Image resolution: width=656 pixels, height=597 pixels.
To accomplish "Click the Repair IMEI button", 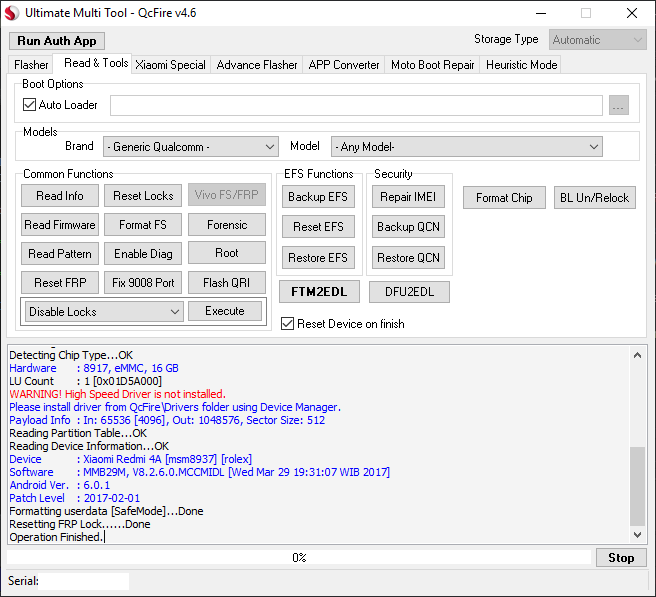I will (408, 197).
